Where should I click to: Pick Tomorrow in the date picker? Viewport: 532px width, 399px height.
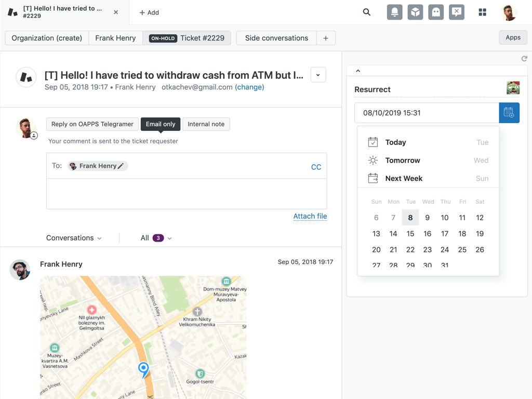[403, 161]
